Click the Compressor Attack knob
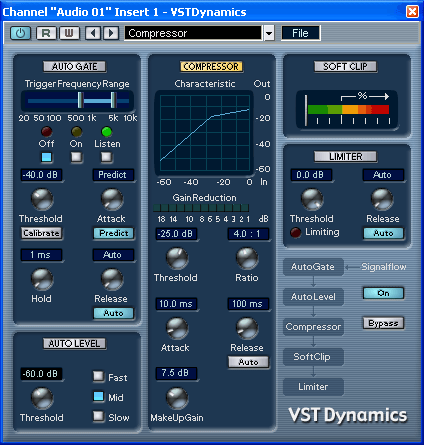424x445 pixels. [x=177, y=328]
